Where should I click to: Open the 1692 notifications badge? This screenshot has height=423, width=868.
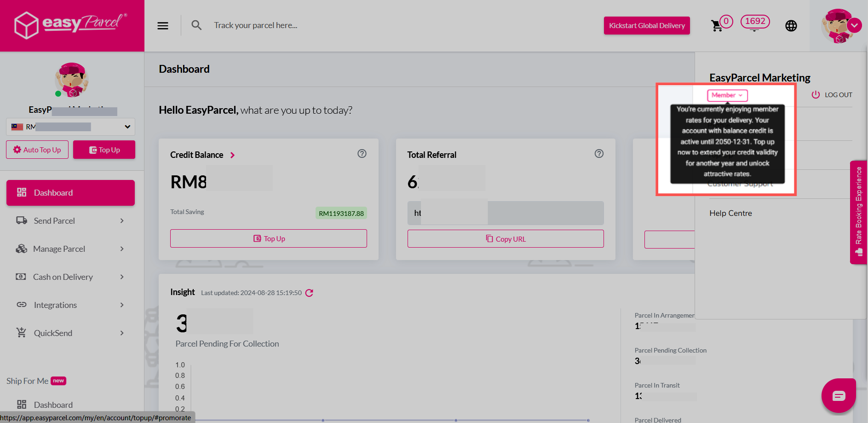point(755,21)
